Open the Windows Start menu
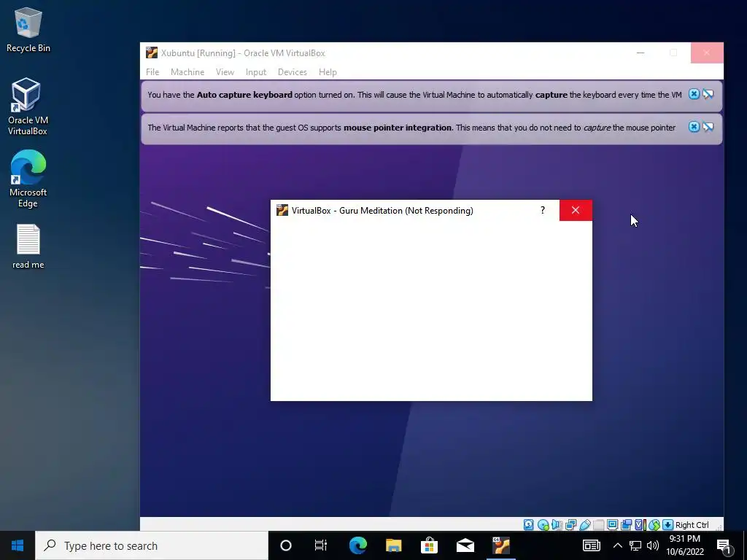The width and height of the screenshot is (747, 560). (x=18, y=545)
